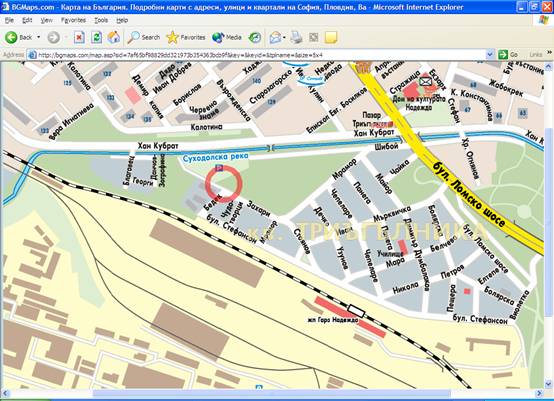Open the Search pane button

144,37
